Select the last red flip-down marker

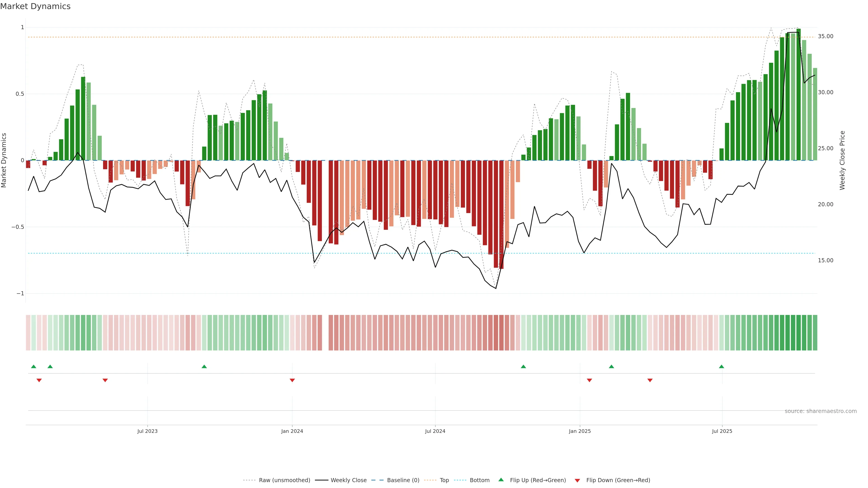pos(650,380)
